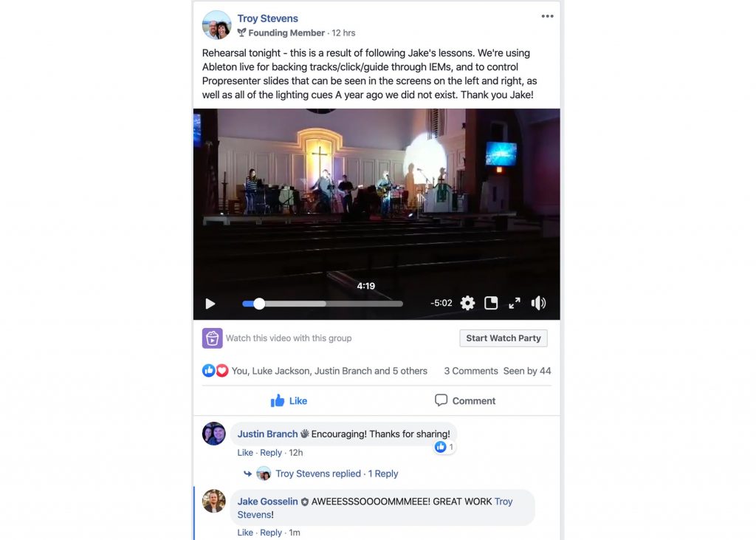This screenshot has width=756, height=540.
Task: View the love reaction heart icon
Action: tap(221, 371)
